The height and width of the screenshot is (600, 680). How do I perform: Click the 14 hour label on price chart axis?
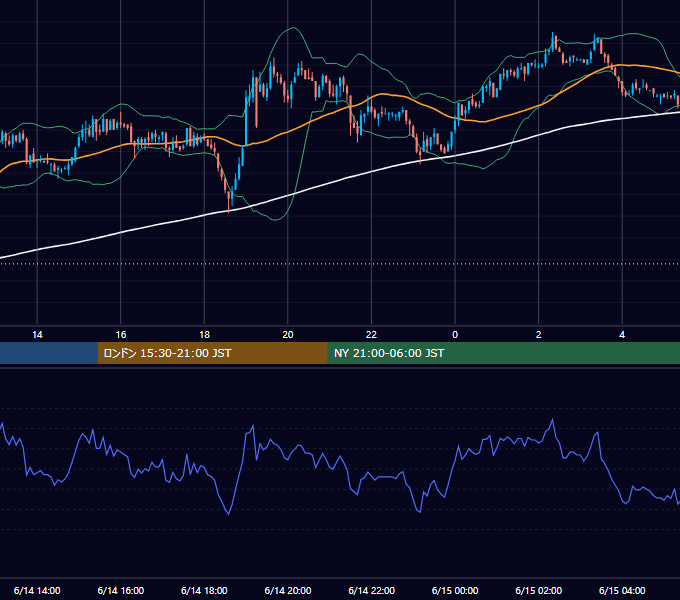tap(37, 335)
